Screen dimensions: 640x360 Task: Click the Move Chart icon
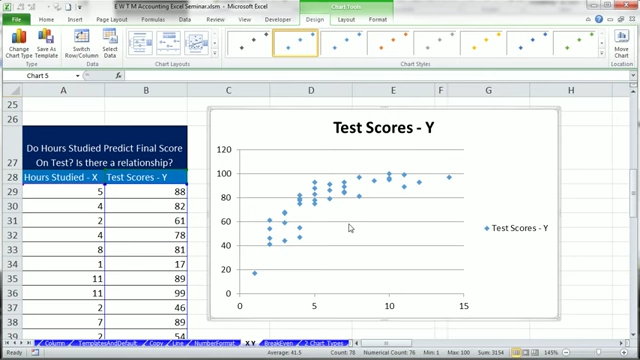[621, 43]
